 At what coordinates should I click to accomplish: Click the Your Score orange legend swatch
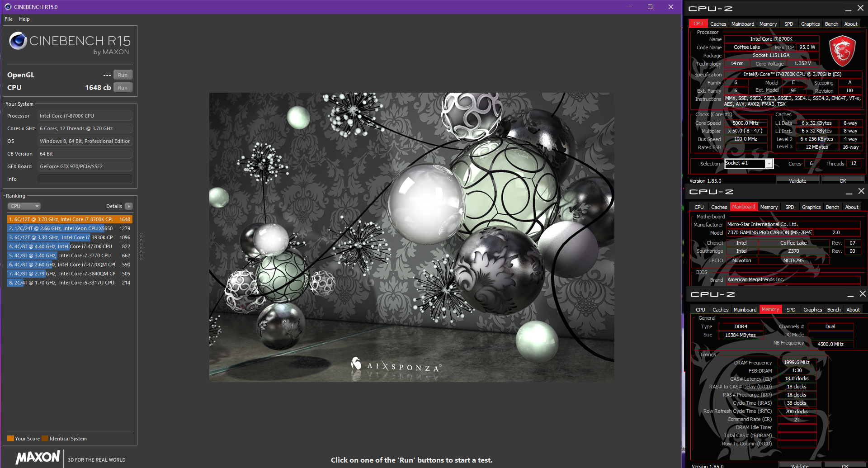[10, 438]
